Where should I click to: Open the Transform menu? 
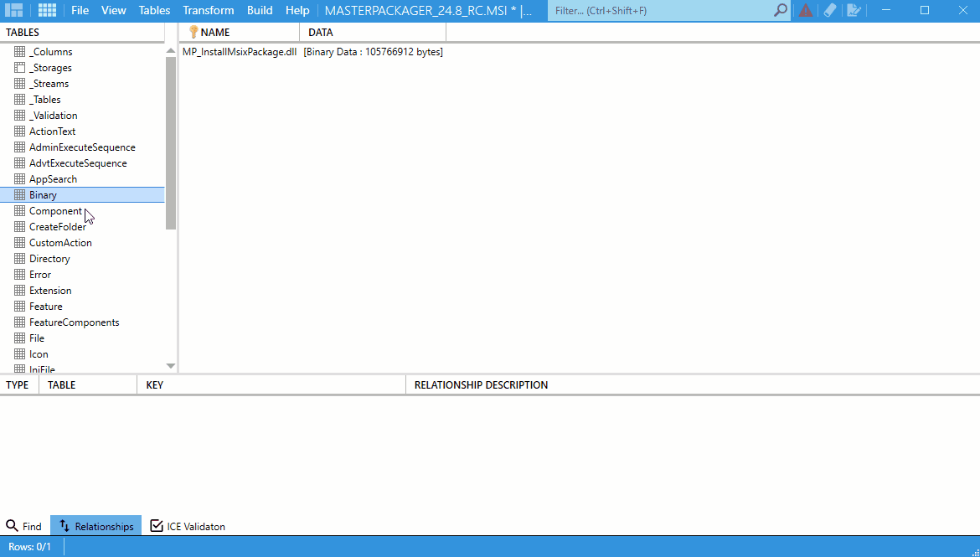[208, 10]
